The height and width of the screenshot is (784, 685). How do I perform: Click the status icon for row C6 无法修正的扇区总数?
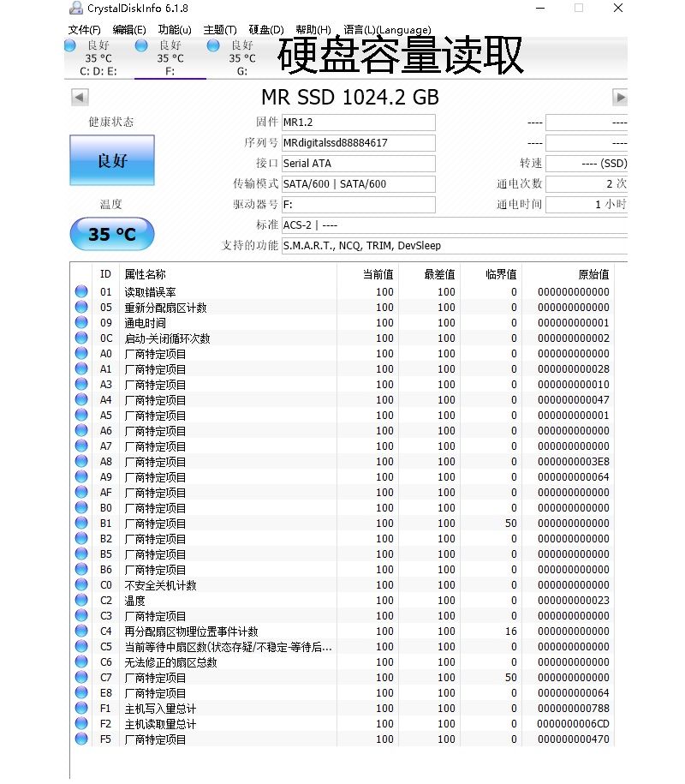click(81, 662)
